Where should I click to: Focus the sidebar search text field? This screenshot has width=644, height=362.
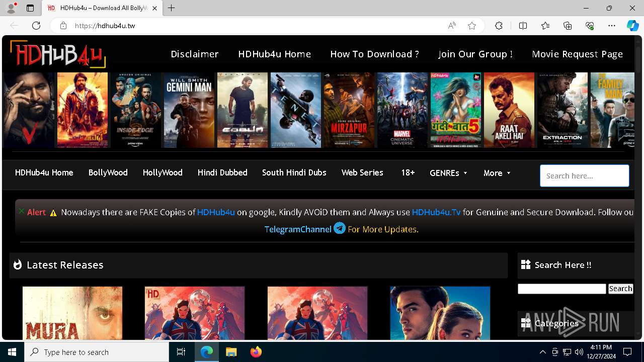pyautogui.click(x=562, y=289)
